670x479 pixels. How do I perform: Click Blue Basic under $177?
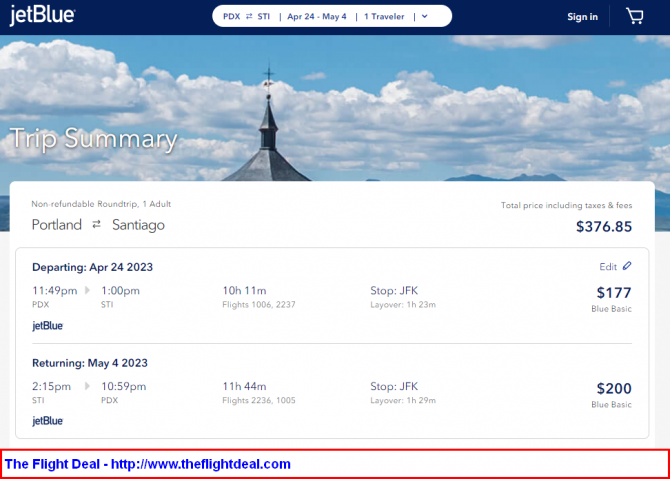click(x=611, y=309)
